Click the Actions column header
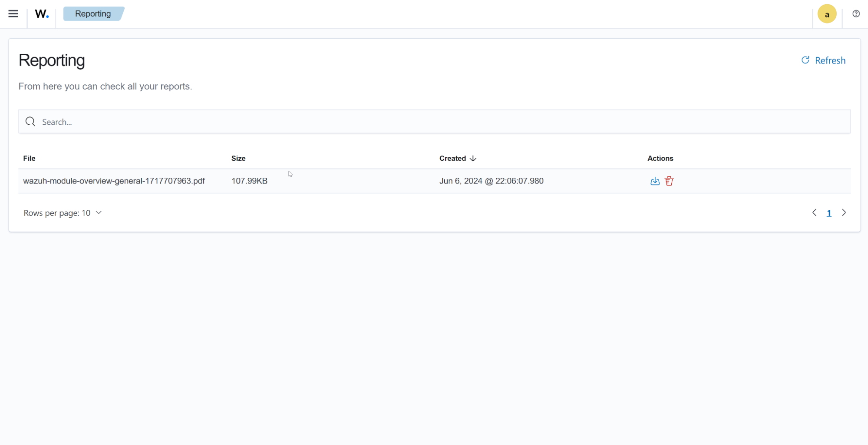The width and height of the screenshot is (868, 445). [x=660, y=158]
